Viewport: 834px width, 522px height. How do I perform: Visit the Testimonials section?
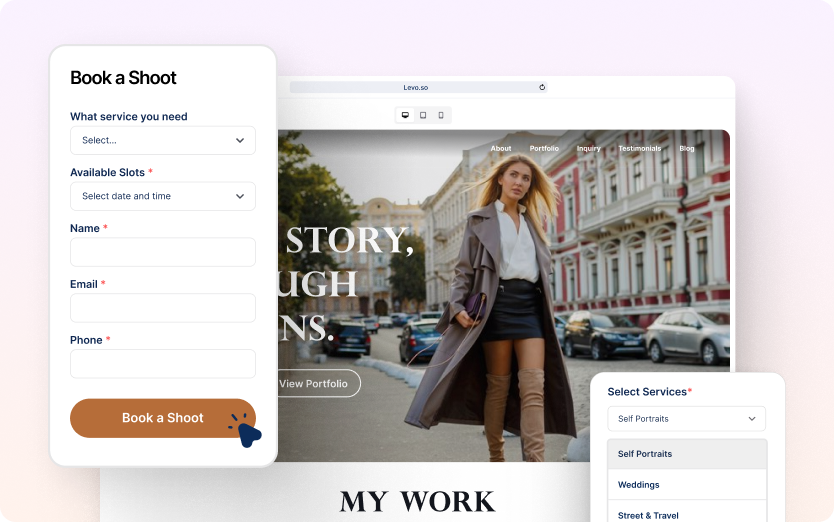[x=639, y=148]
